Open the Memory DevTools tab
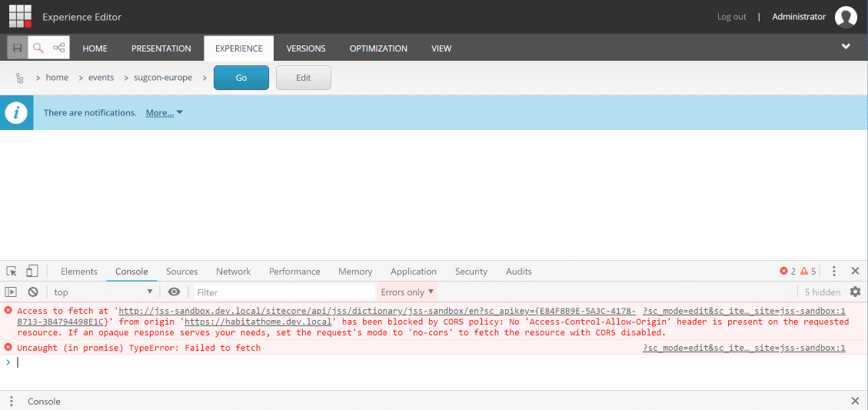The image size is (868, 410). (355, 272)
